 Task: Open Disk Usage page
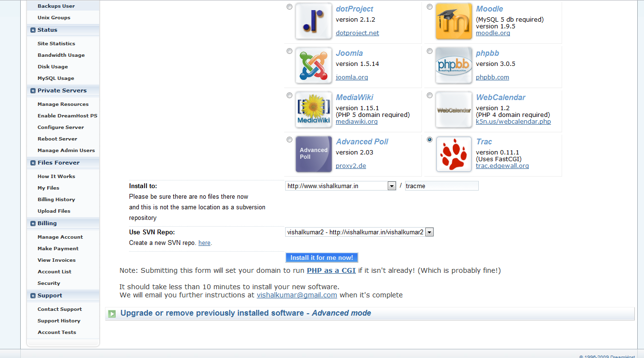click(53, 67)
